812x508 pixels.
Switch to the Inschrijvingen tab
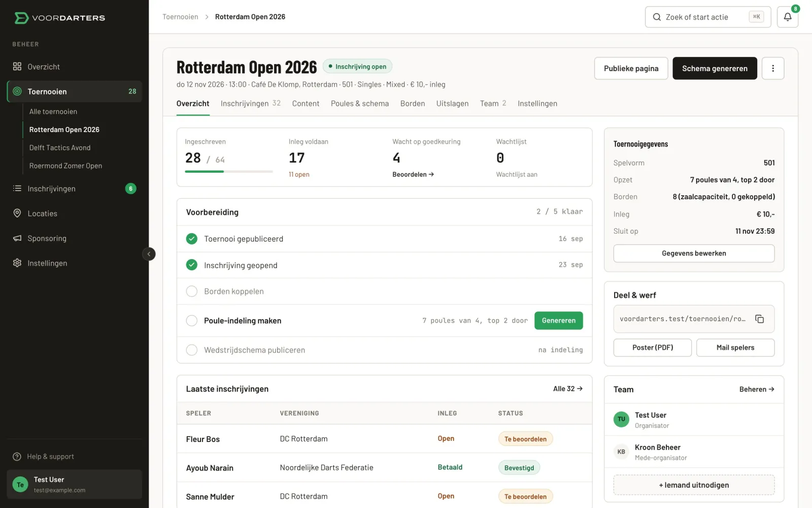(251, 104)
